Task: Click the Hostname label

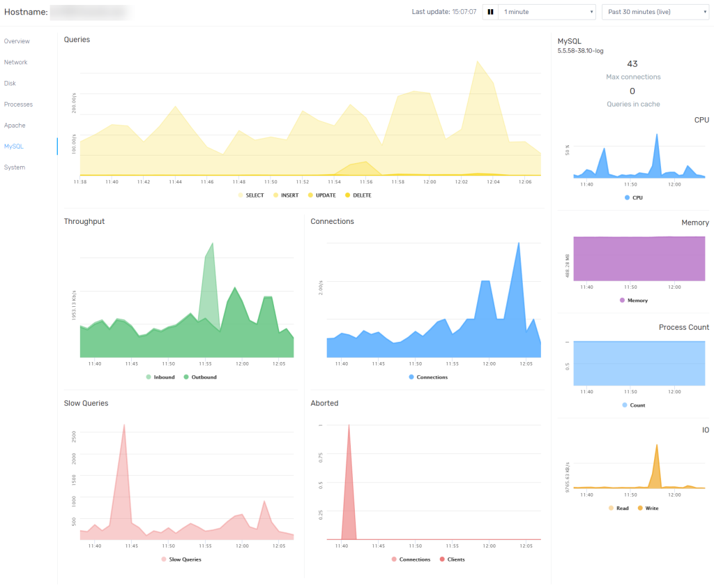Action: click(26, 12)
